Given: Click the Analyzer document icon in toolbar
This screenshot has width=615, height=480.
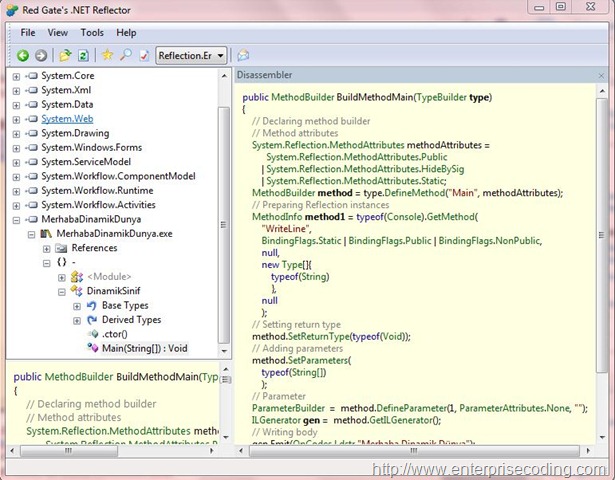Looking at the screenshot, I should pos(144,55).
